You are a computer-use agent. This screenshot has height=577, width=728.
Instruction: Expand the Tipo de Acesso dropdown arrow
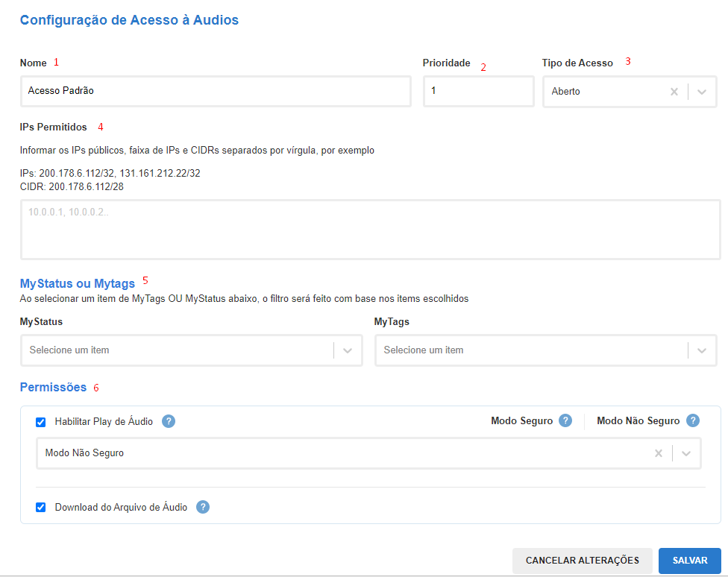tap(702, 92)
